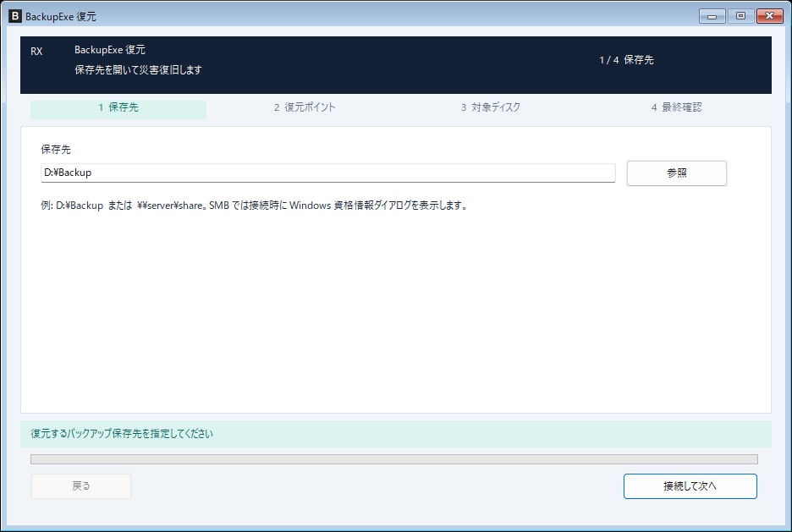This screenshot has width=792, height=532.
Task: Click the BackupExe 復元 header title
Action: pos(110,49)
